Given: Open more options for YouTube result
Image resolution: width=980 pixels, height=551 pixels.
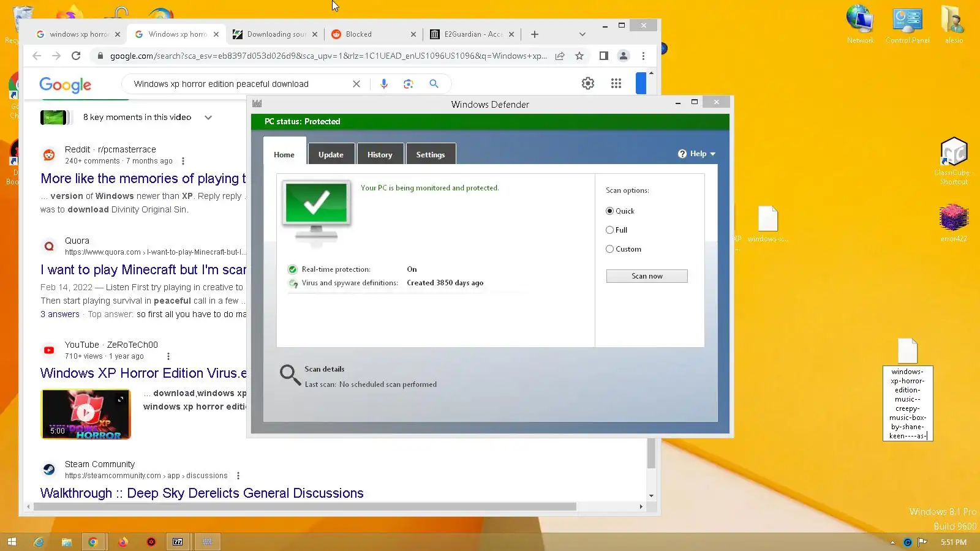Looking at the screenshot, I should tap(168, 356).
